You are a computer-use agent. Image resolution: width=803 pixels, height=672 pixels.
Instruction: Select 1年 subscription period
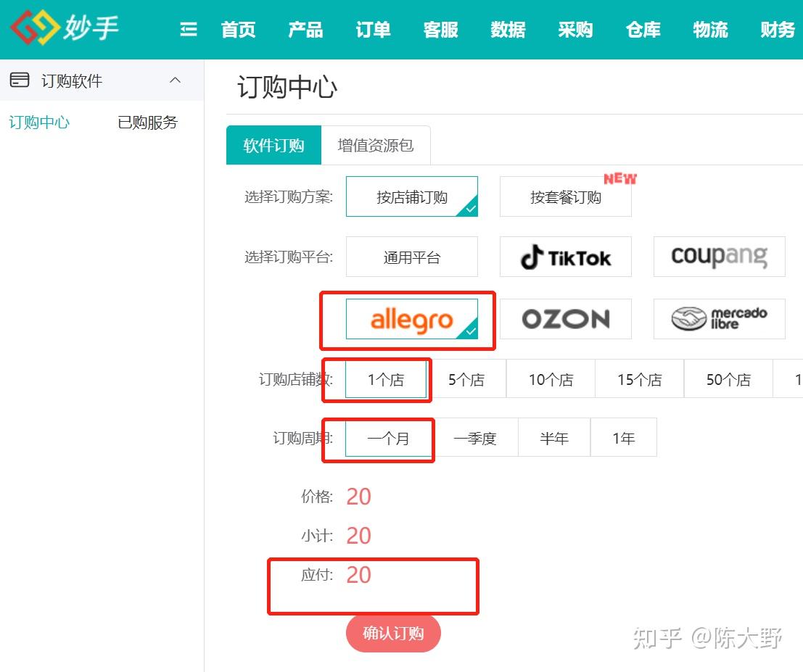tap(624, 438)
